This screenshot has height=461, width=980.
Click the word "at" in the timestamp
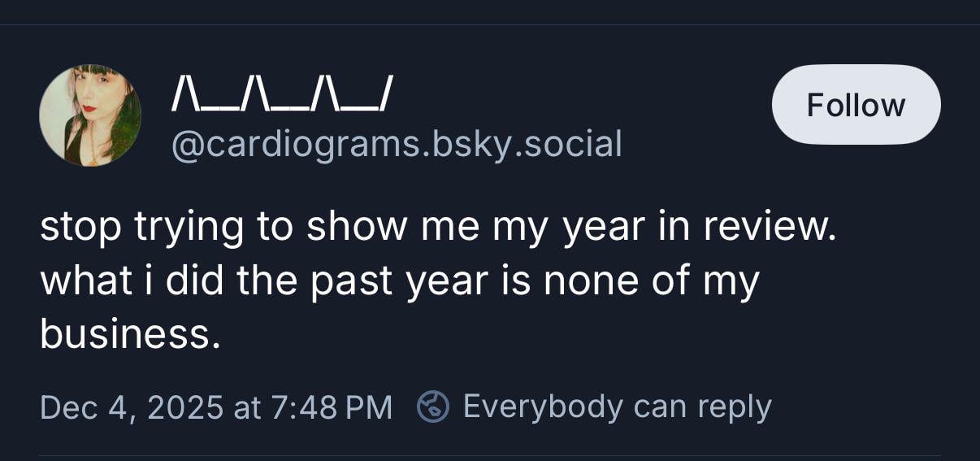pyautogui.click(x=247, y=407)
